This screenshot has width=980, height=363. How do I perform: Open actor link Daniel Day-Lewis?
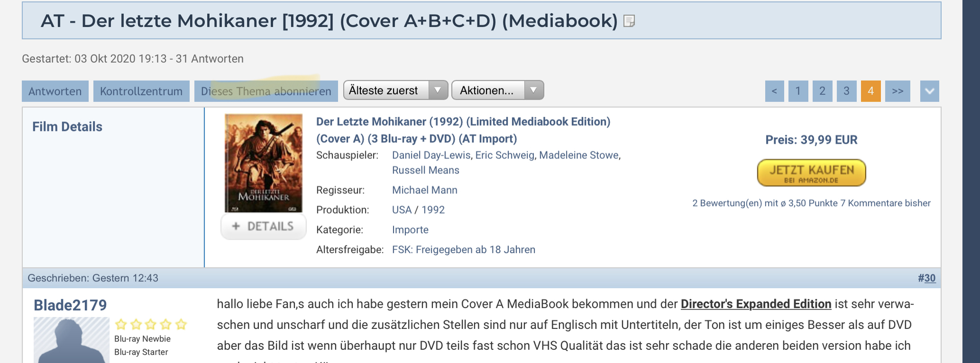click(432, 155)
